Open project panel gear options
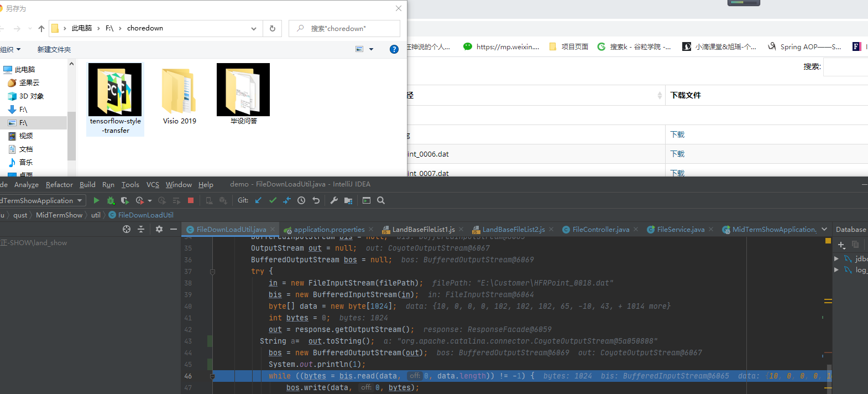The image size is (868, 394). (x=159, y=229)
